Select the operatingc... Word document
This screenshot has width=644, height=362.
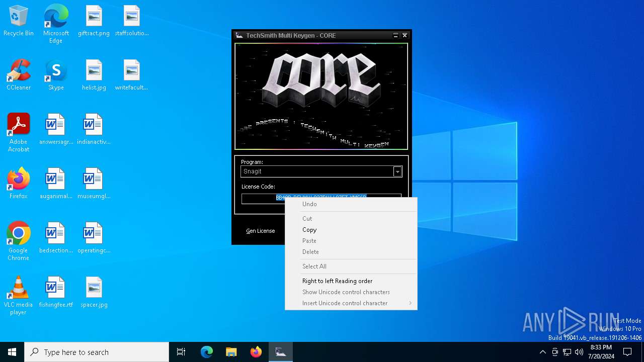point(94,238)
